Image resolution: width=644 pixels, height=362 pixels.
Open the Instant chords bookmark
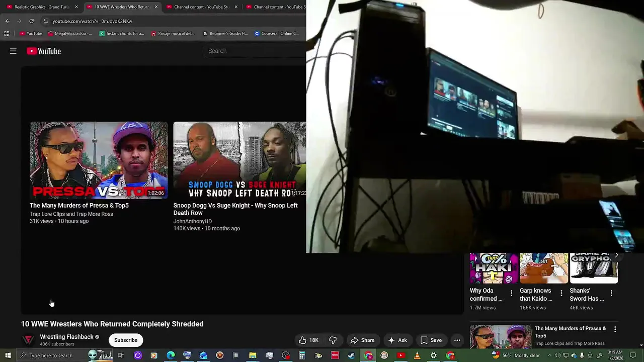tap(122, 34)
